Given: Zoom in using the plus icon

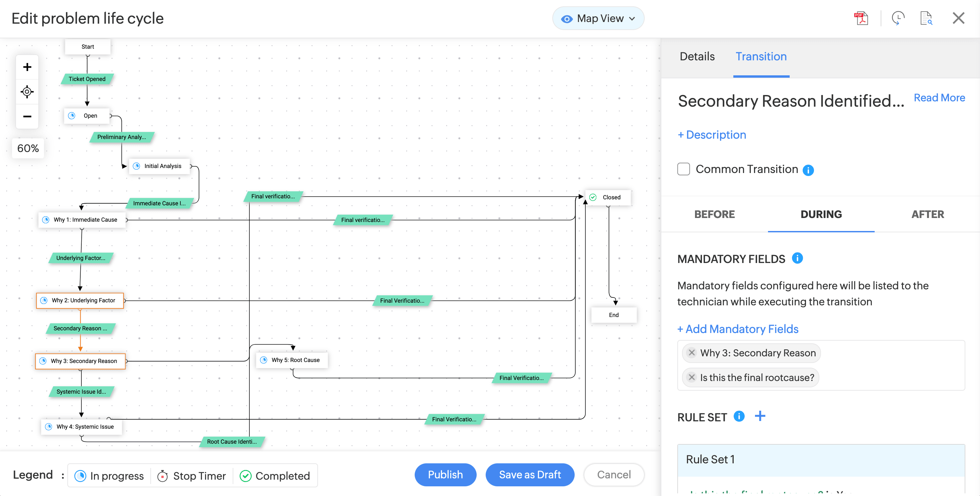Looking at the screenshot, I should (x=27, y=67).
